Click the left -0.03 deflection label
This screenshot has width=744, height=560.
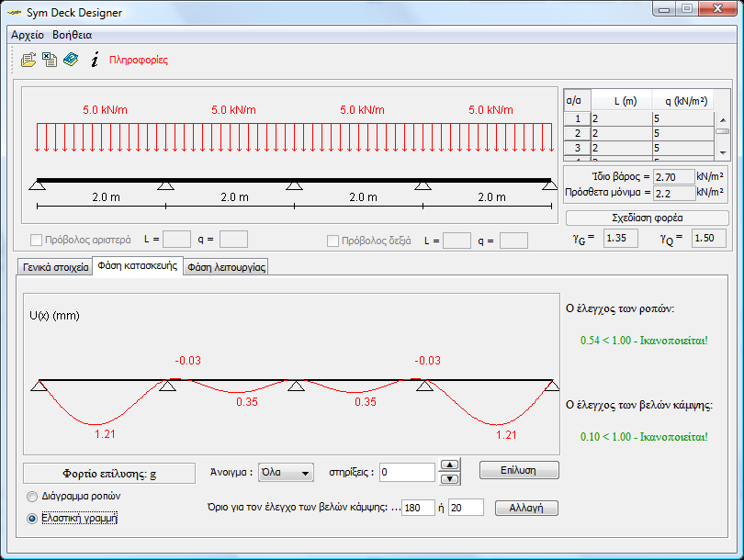point(188,361)
